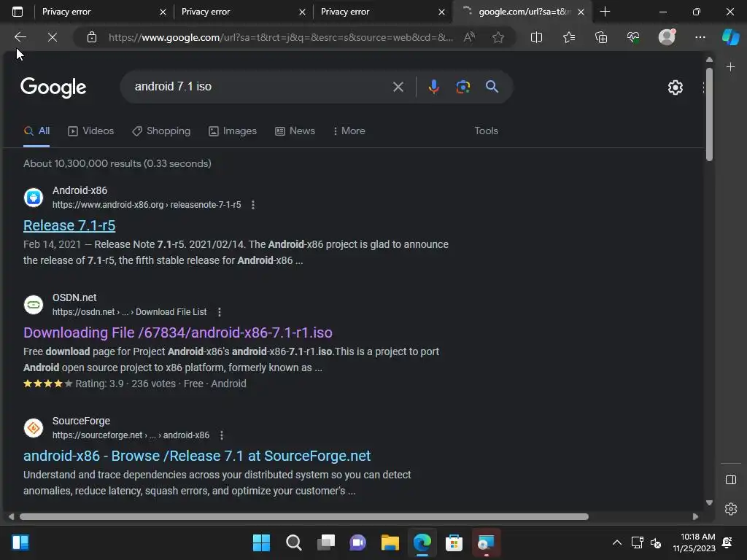Submit Google search magnifier button
The width and height of the screenshot is (747, 560).
point(492,87)
